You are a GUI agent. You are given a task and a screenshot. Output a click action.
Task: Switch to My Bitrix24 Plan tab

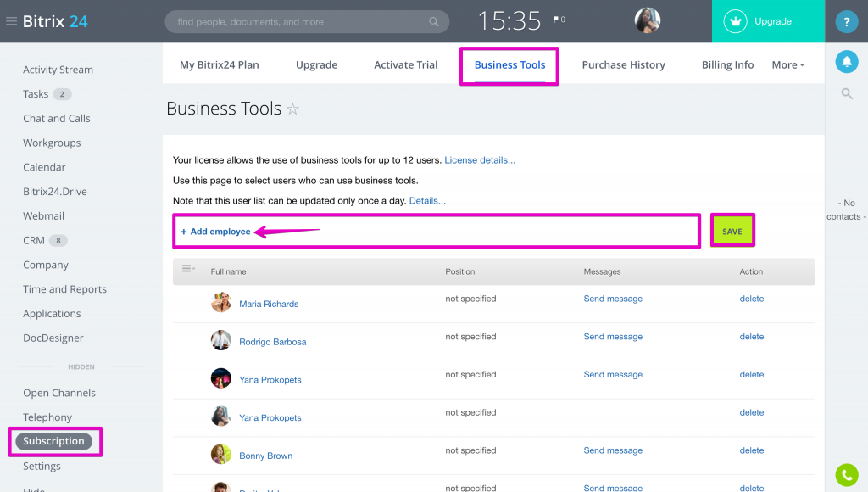220,64
